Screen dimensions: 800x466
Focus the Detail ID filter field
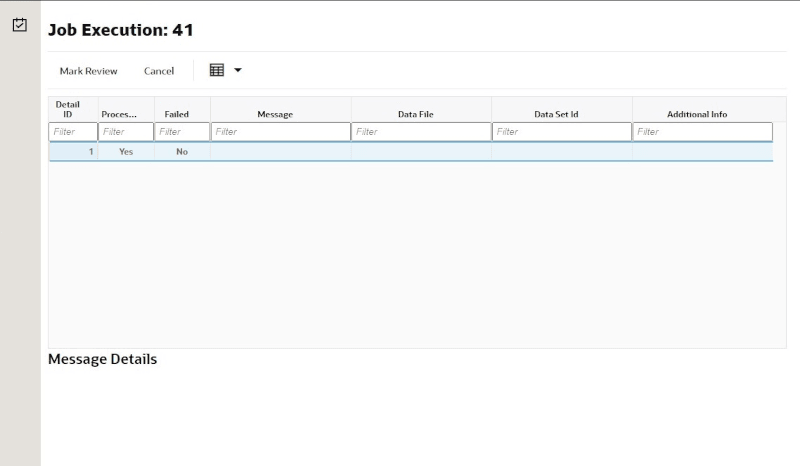[73, 132]
